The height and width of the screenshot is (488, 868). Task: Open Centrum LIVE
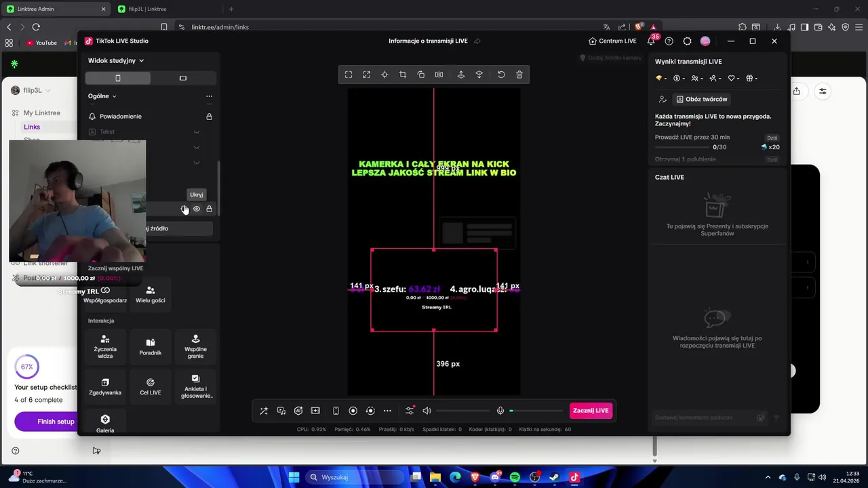(612, 41)
